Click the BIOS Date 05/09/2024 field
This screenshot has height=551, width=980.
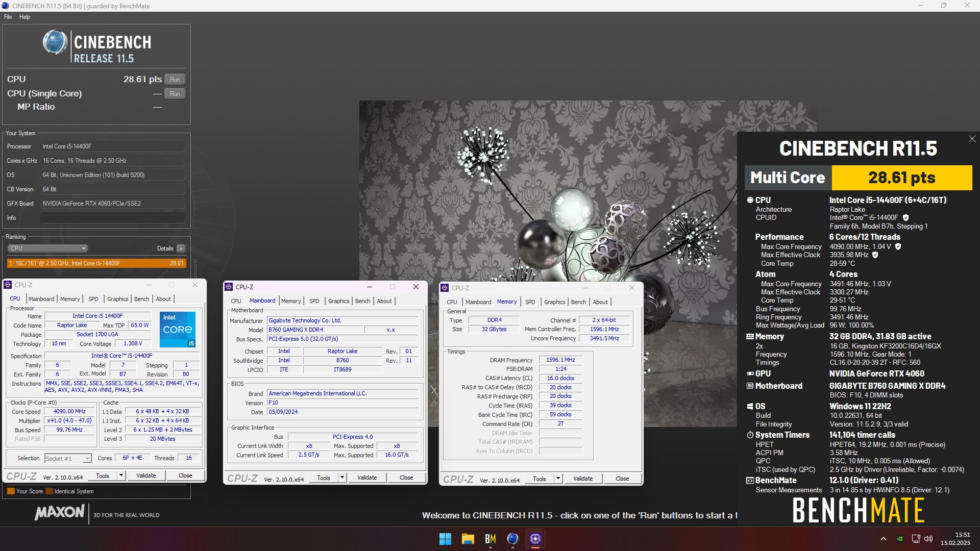click(342, 412)
